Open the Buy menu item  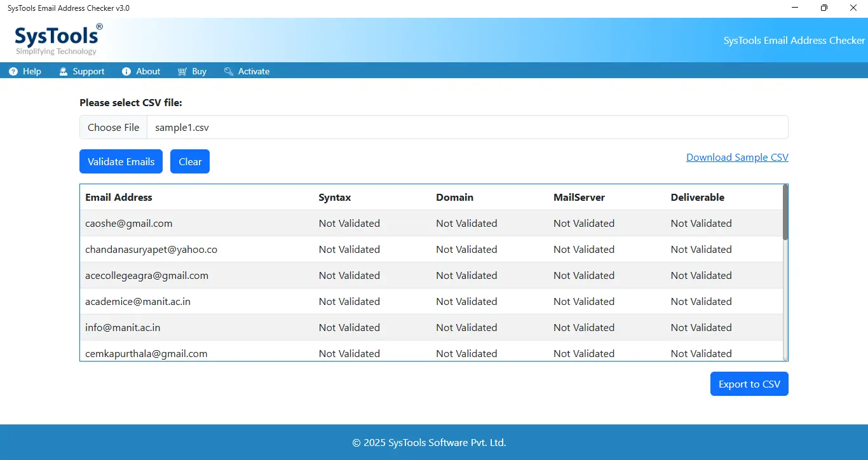tap(192, 72)
